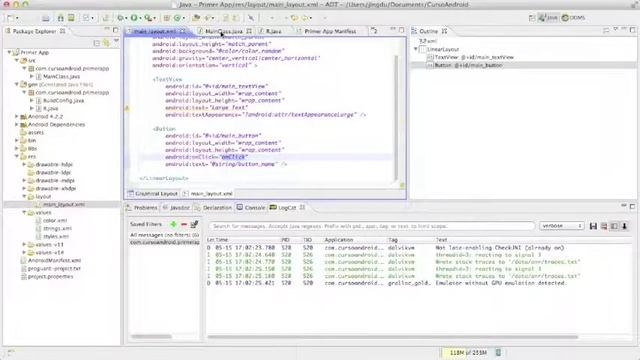Click Open Perspective icon
Viewport: 640px width, 360px height.
[x=532, y=18]
